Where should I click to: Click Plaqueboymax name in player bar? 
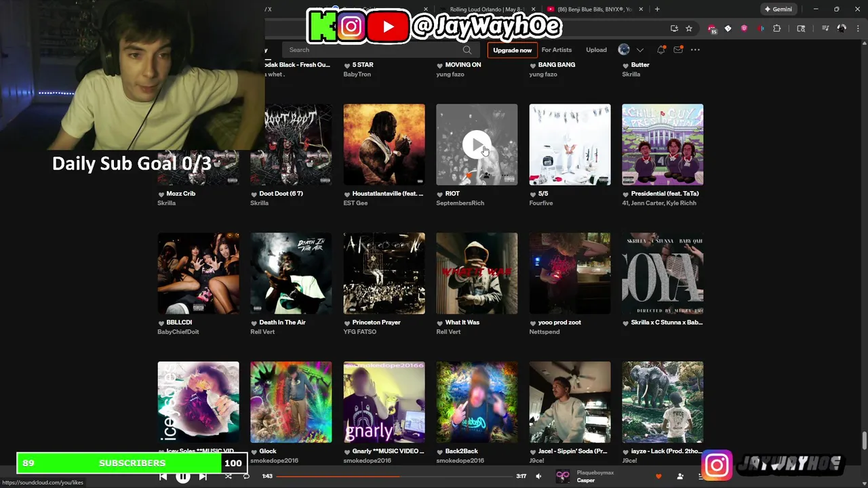click(595, 472)
